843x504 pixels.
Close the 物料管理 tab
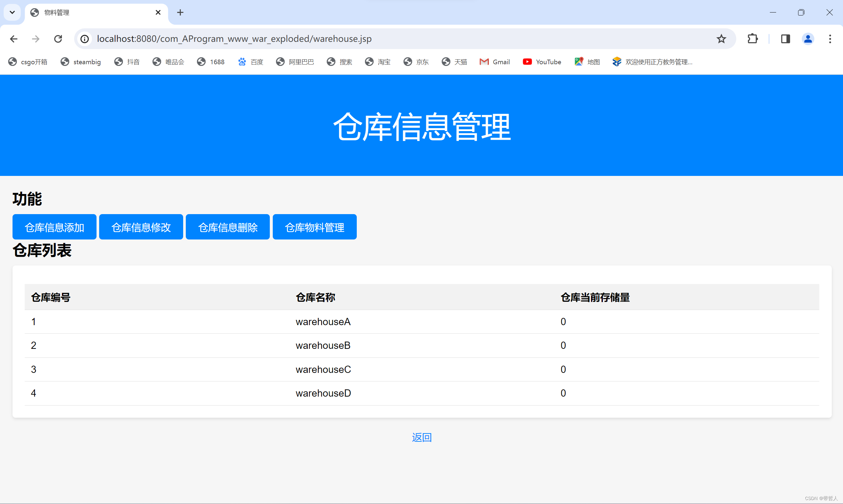[x=158, y=13]
